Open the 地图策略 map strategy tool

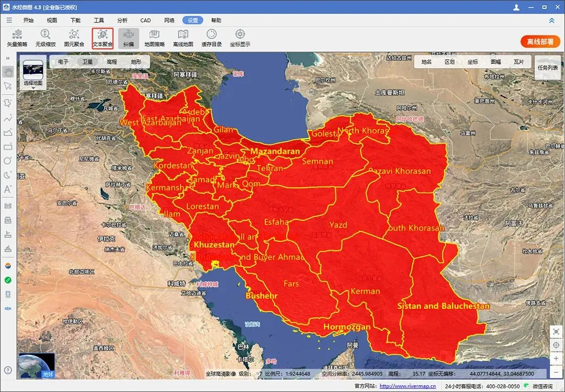point(154,38)
